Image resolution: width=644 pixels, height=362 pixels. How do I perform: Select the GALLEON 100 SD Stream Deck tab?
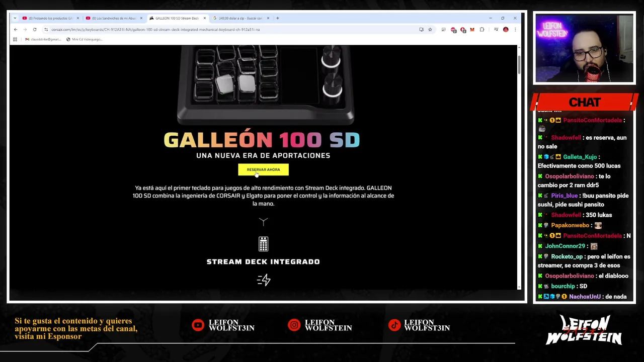click(177, 18)
